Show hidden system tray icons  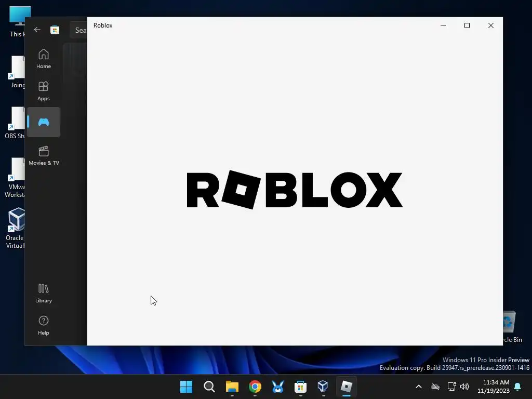pos(419,387)
